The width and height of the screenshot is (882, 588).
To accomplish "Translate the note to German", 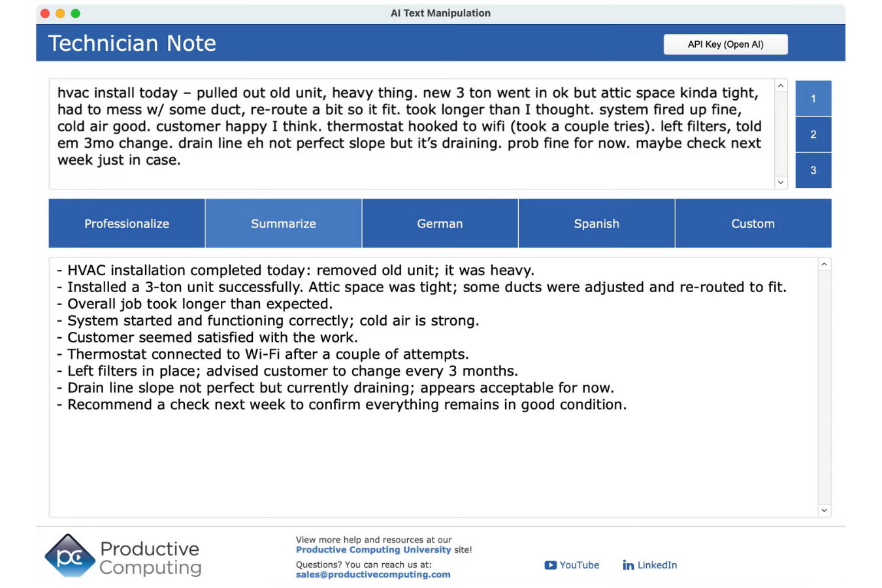I will [440, 223].
